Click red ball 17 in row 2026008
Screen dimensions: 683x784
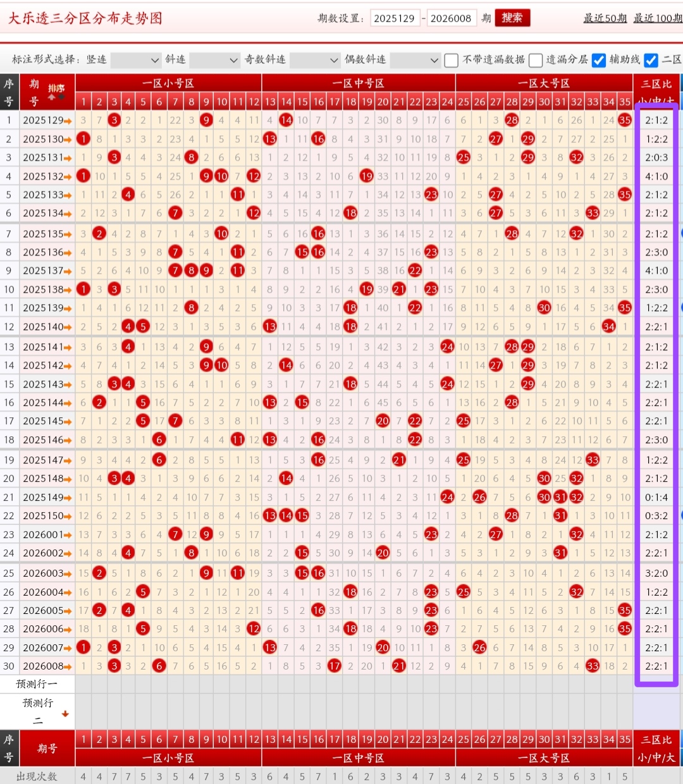(335, 666)
